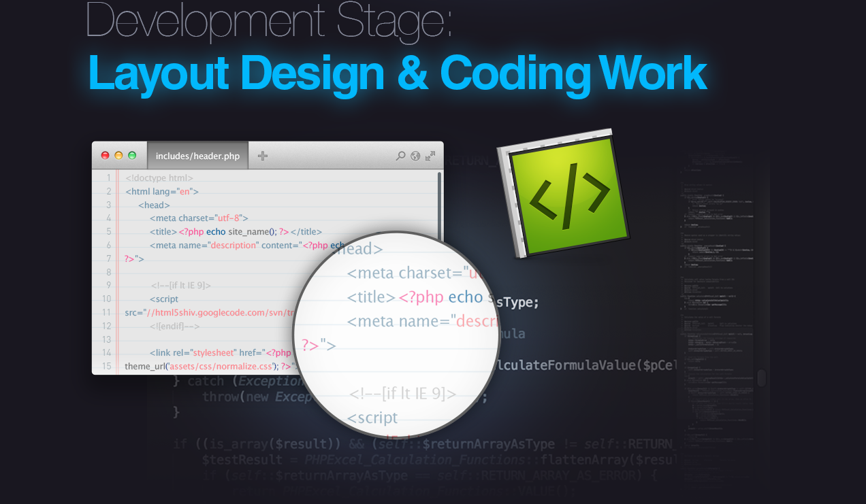The width and height of the screenshot is (866, 504).
Task: Close the editor window with the red button
Action: click(x=106, y=156)
